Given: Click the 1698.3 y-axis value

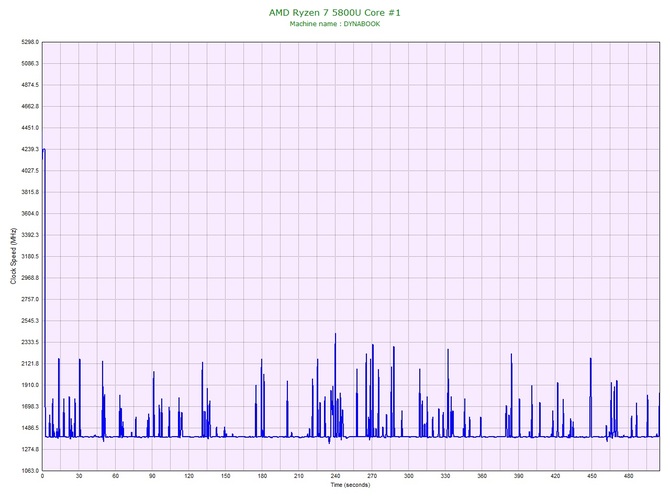Looking at the screenshot, I should click(30, 406).
